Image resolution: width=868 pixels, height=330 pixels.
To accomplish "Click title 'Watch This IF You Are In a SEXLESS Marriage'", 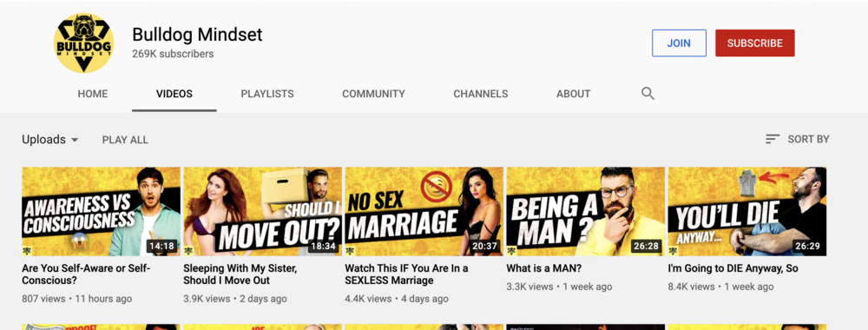I will [407, 274].
